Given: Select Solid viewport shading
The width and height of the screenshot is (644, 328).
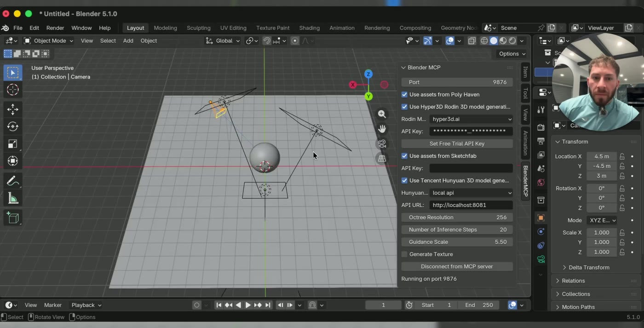Looking at the screenshot, I should pyautogui.click(x=494, y=41).
